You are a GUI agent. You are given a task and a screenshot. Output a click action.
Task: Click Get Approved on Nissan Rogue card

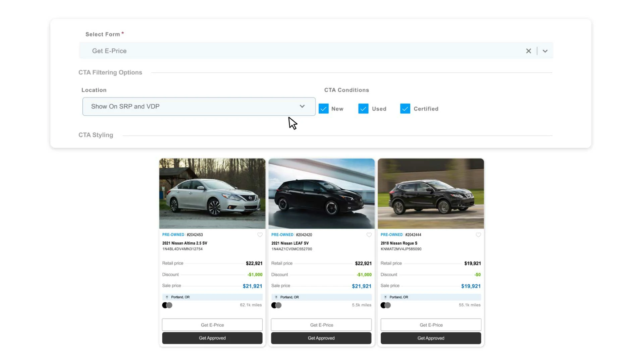[x=431, y=338]
